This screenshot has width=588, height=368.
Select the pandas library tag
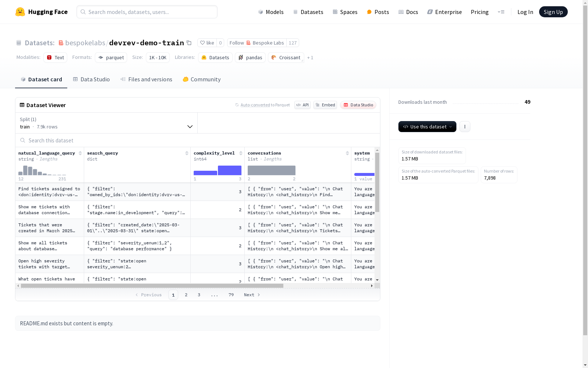pos(250,57)
